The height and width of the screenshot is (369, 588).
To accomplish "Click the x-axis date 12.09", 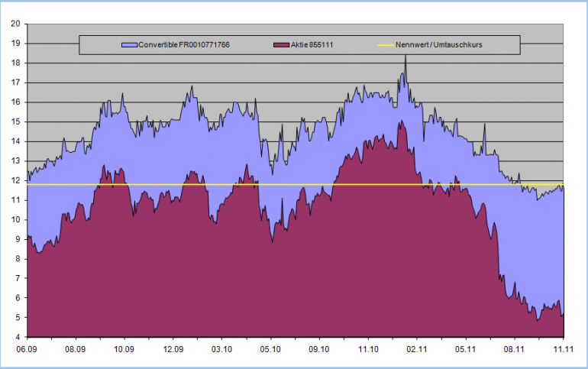I will click(x=173, y=349).
